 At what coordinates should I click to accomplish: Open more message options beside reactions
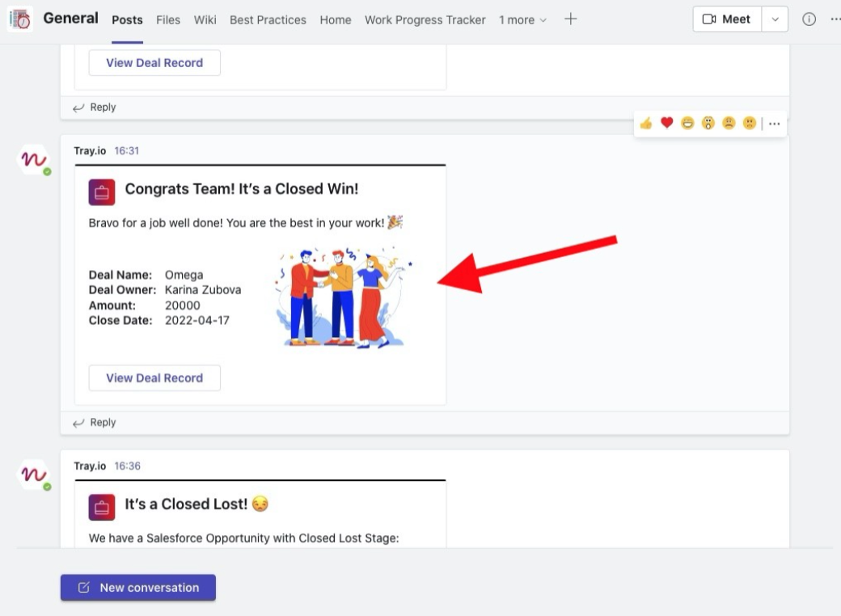click(775, 124)
